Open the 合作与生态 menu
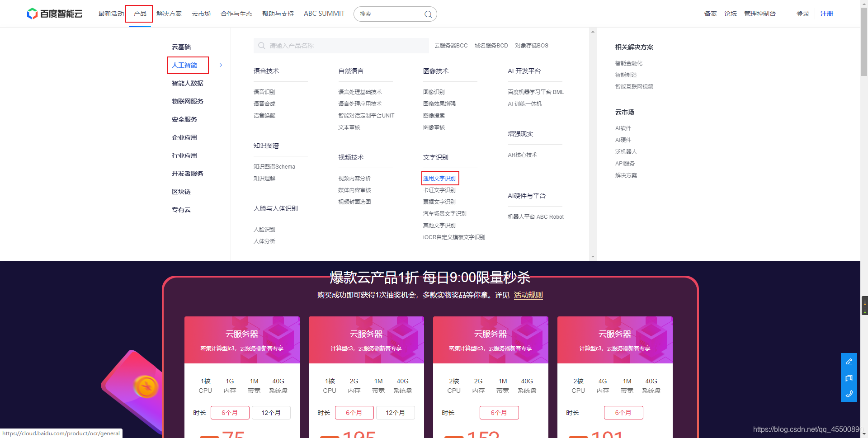The width and height of the screenshot is (868, 438). 236,14
